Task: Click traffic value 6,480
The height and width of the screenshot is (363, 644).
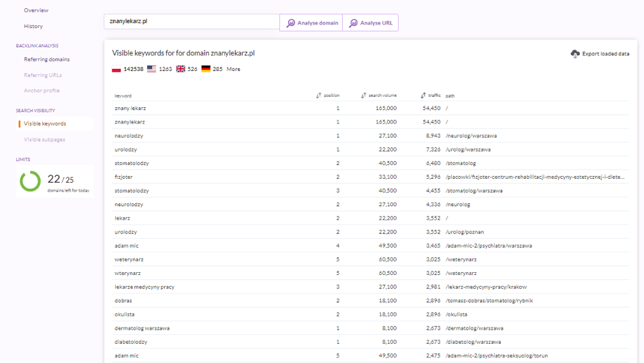Action: (433, 163)
